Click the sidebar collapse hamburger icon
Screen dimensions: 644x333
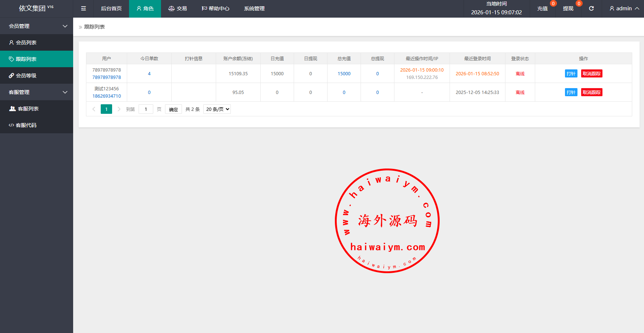click(x=83, y=8)
